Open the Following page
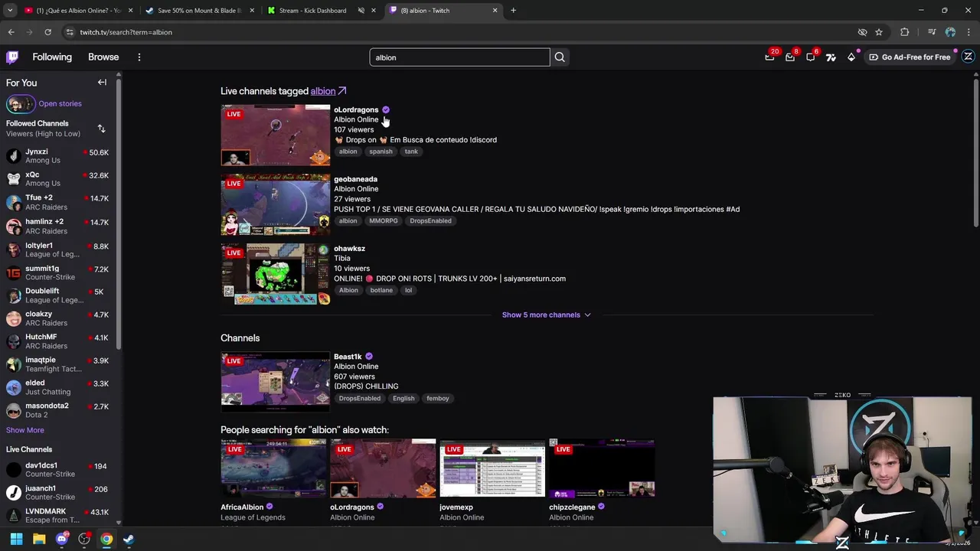 click(x=52, y=57)
